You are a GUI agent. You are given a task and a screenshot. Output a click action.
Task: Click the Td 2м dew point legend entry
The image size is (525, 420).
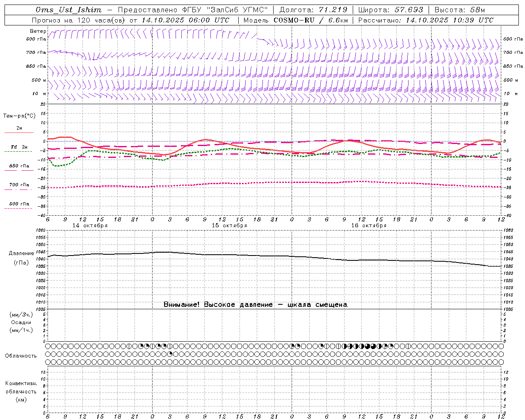(19, 147)
